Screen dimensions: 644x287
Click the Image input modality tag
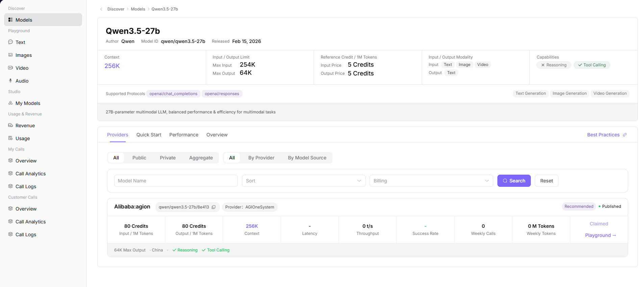point(465,65)
